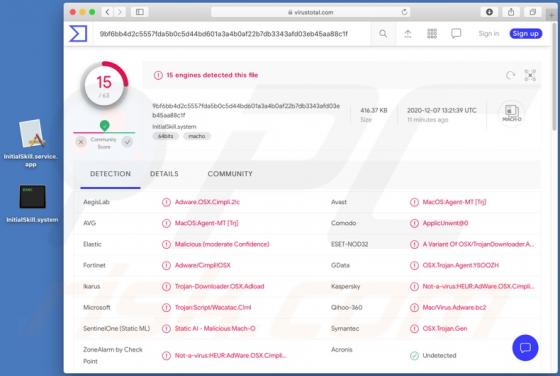This screenshot has height=376, width=560.
Task: Click Trojan:Script/Wacatac.C!ml result
Action: point(213,307)
